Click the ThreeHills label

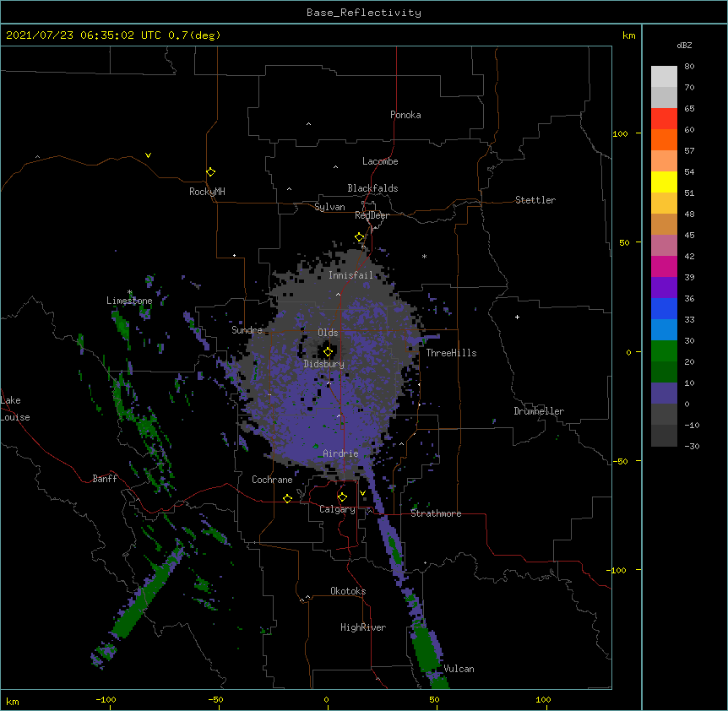point(451,353)
